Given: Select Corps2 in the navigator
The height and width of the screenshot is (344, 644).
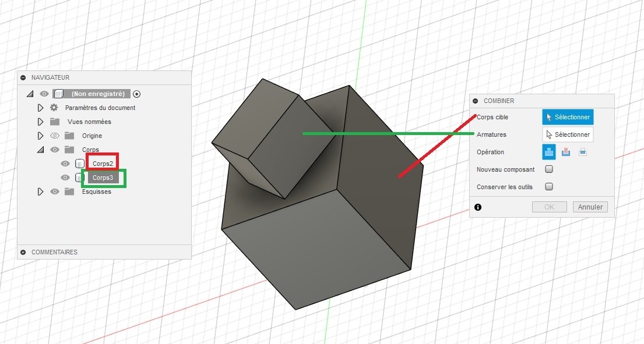Looking at the screenshot, I should point(103,164).
